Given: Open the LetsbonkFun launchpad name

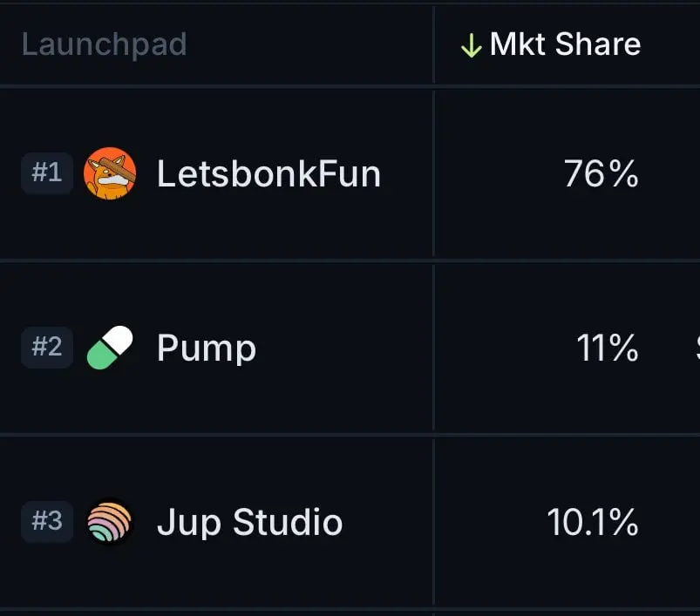Looking at the screenshot, I should point(268,173).
